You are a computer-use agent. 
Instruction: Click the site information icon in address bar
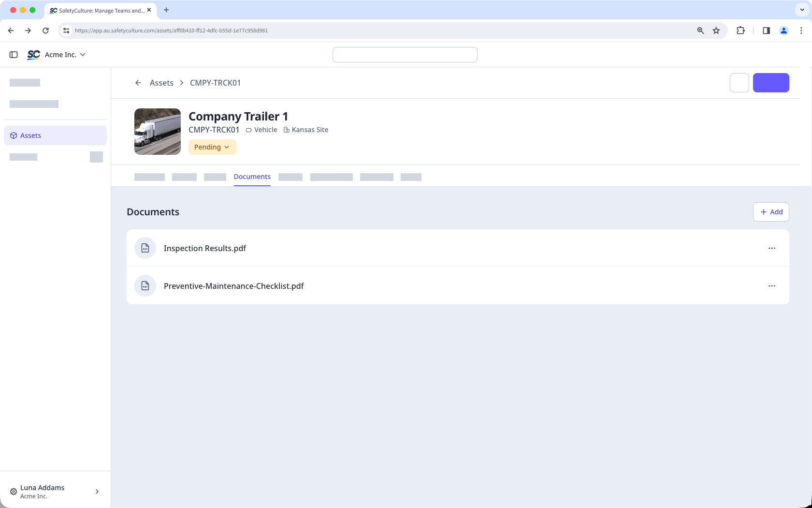[x=66, y=30]
